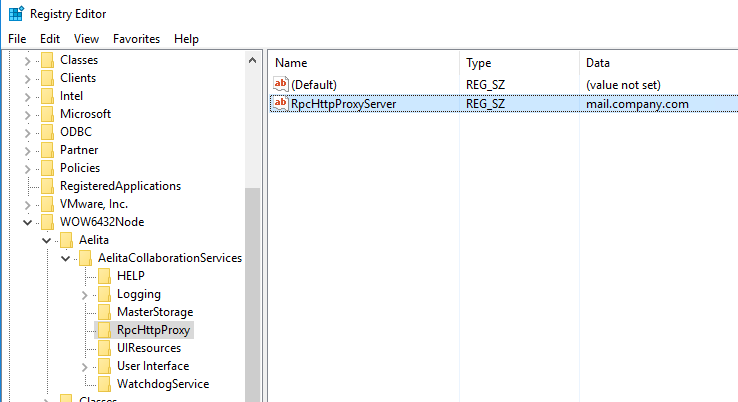Expand the Logging key
Viewport: 738px width, 402px height.
[84, 295]
